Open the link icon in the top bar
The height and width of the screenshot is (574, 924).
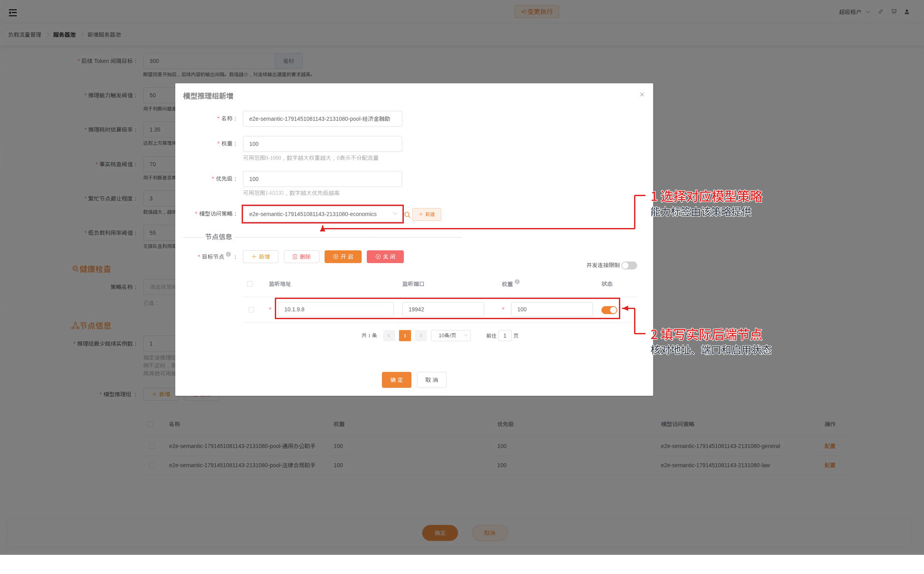[x=880, y=12]
